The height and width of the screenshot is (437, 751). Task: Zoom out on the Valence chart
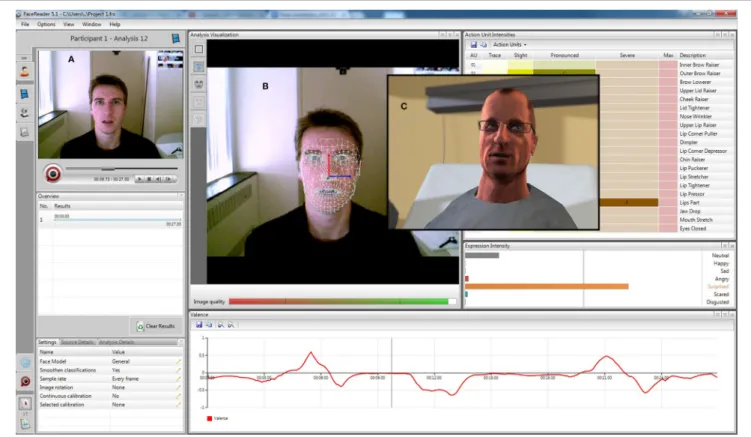point(231,325)
